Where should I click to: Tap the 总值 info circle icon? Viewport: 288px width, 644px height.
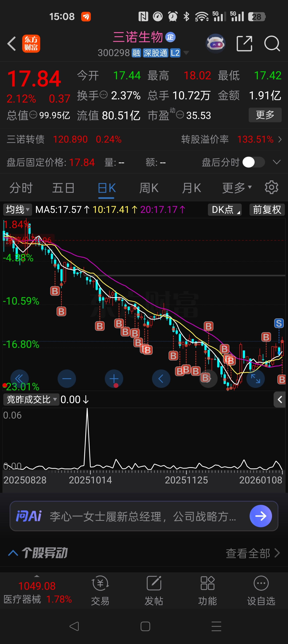coord(33,115)
